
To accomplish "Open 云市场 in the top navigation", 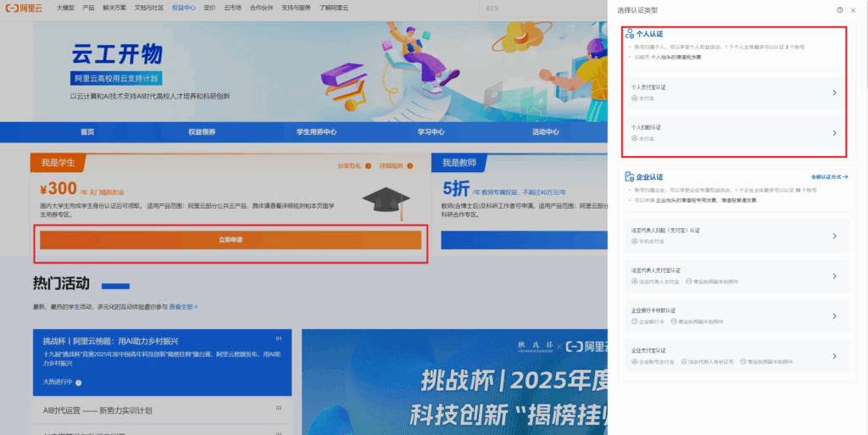I will (233, 8).
